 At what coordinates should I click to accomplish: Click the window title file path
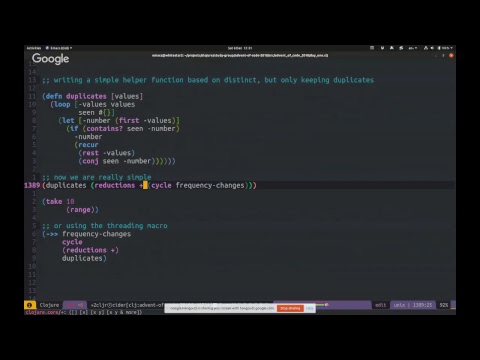tap(240, 55)
